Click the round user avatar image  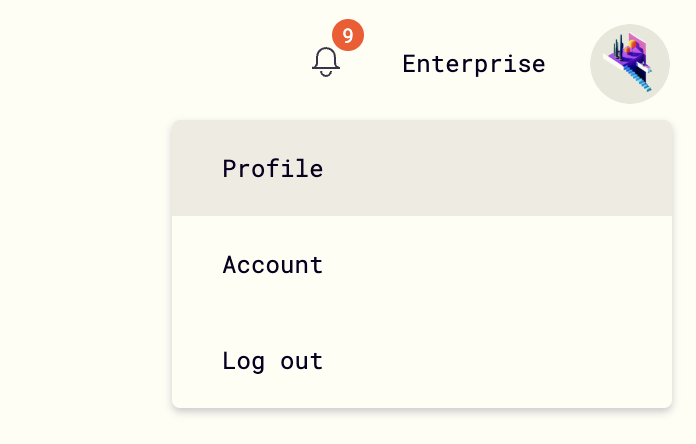pyautogui.click(x=629, y=64)
